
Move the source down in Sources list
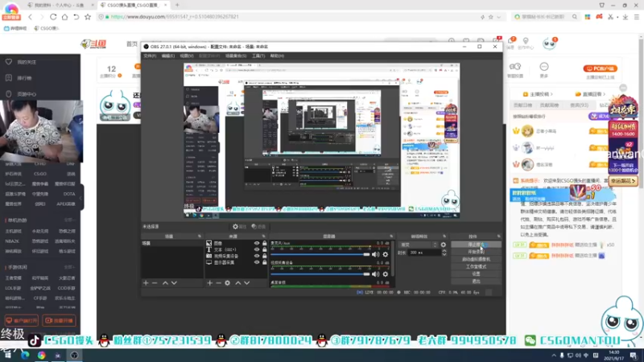coord(247,283)
